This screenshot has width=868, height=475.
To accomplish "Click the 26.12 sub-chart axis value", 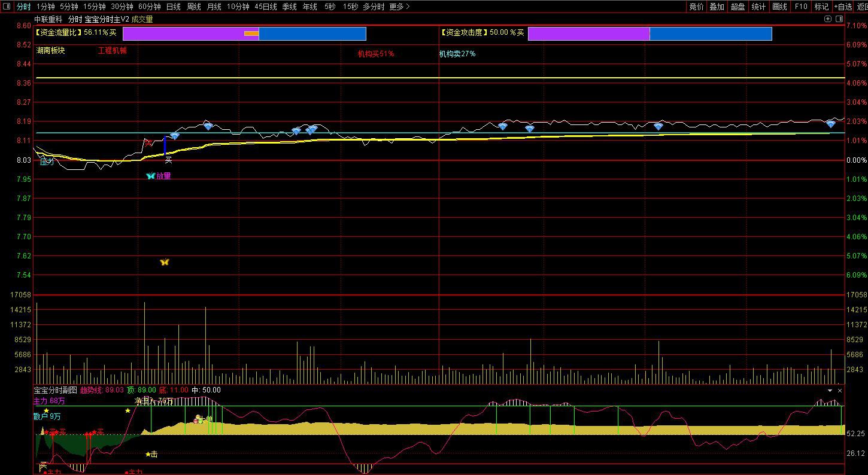I will pos(856,453).
